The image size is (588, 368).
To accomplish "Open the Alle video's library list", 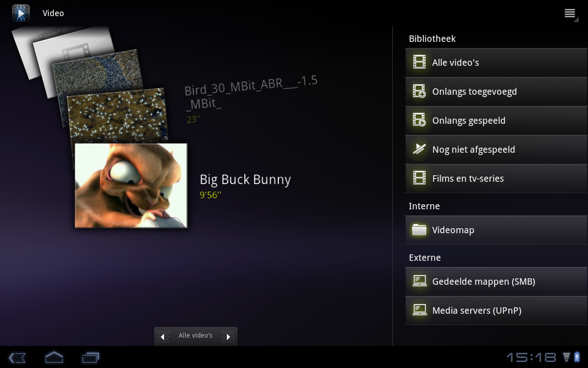I will (496, 63).
